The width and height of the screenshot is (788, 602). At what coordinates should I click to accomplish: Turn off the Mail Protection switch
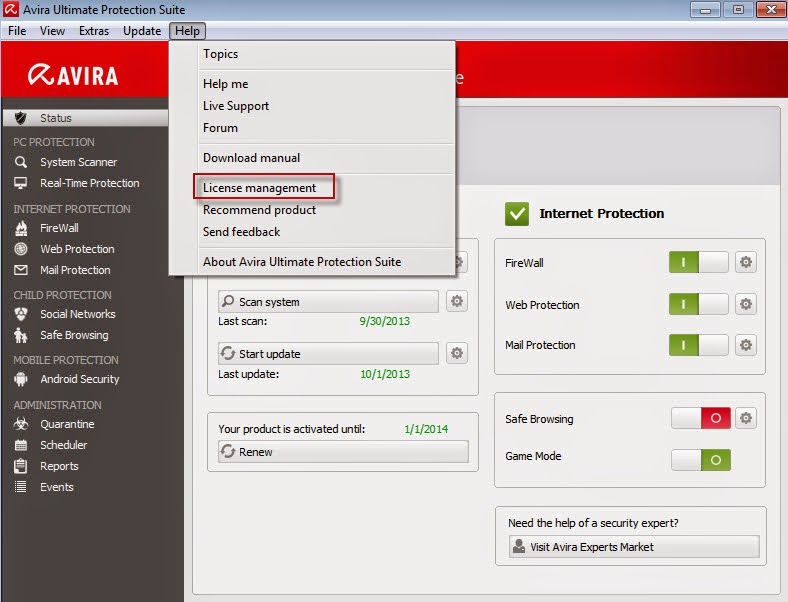click(x=698, y=345)
